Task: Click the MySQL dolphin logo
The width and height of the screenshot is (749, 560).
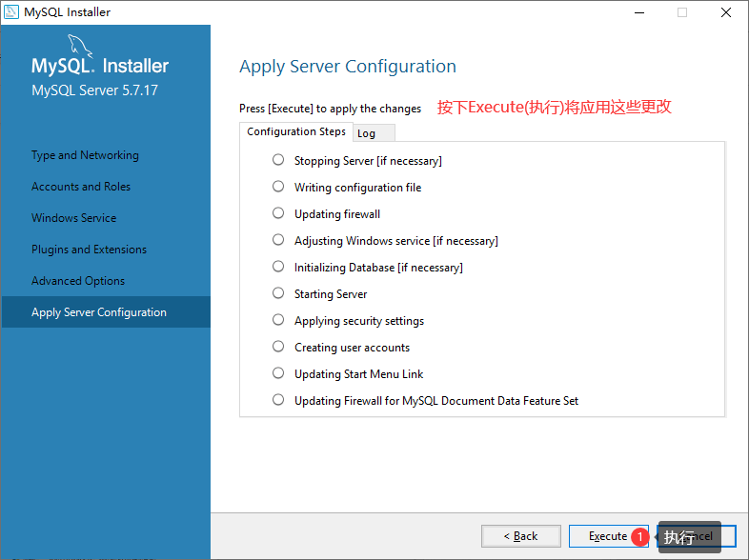Action: (x=80, y=46)
